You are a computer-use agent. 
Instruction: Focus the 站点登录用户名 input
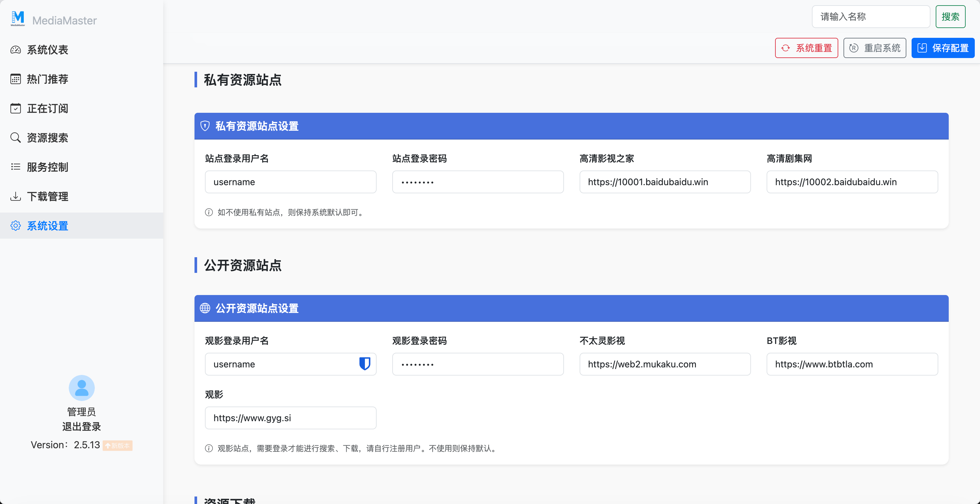pyautogui.click(x=291, y=182)
